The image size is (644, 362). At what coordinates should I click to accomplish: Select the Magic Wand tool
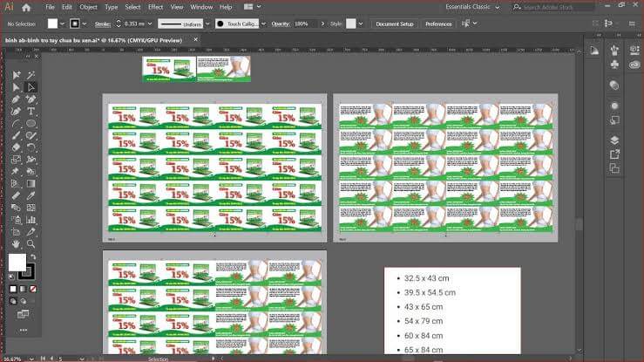click(31, 75)
